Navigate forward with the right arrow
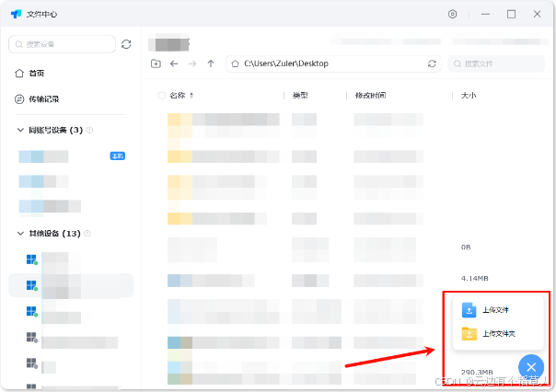 point(192,63)
